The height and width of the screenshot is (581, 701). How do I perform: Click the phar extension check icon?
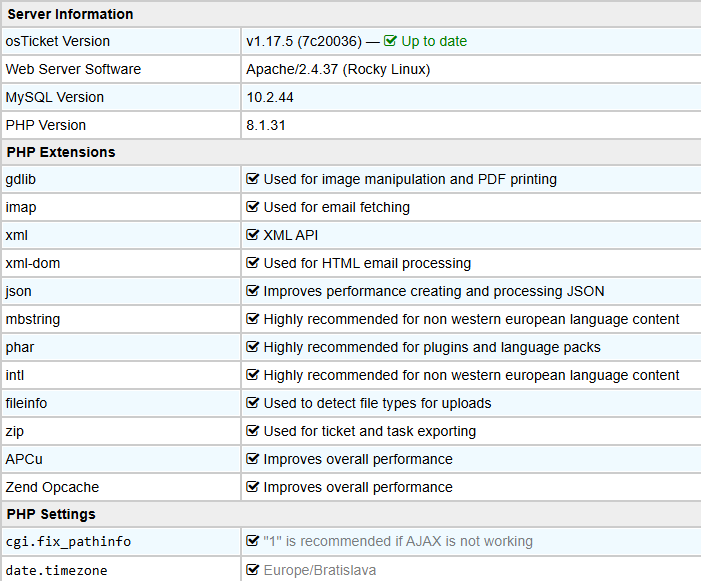pyautogui.click(x=252, y=347)
